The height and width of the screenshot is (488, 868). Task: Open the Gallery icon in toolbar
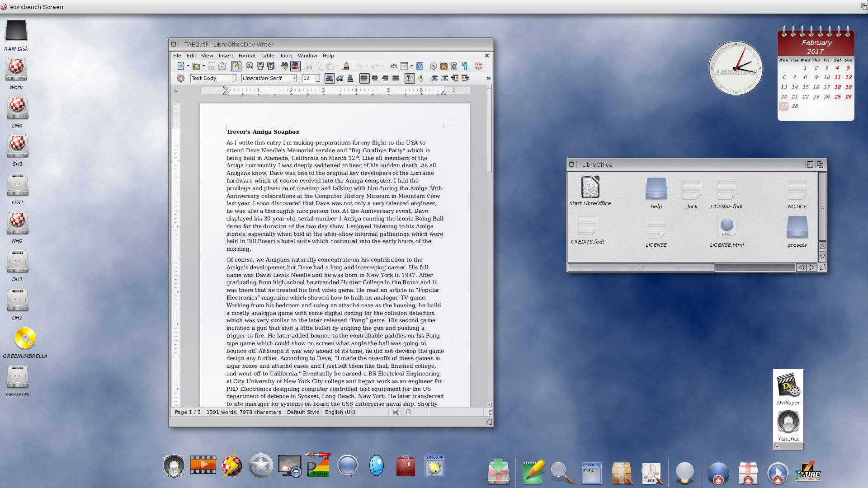[x=443, y=66]
